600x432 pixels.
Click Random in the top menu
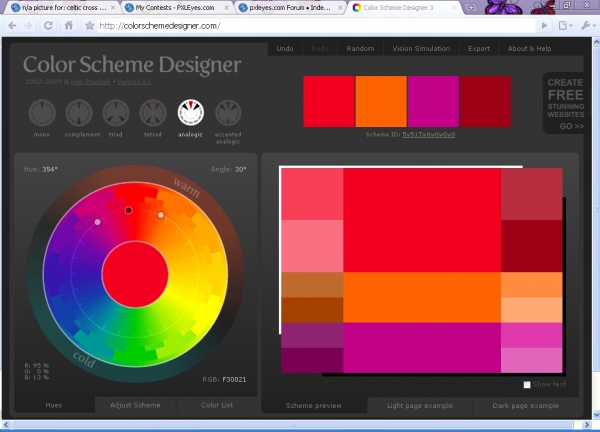pyautogui.click(x=360, y=49)
